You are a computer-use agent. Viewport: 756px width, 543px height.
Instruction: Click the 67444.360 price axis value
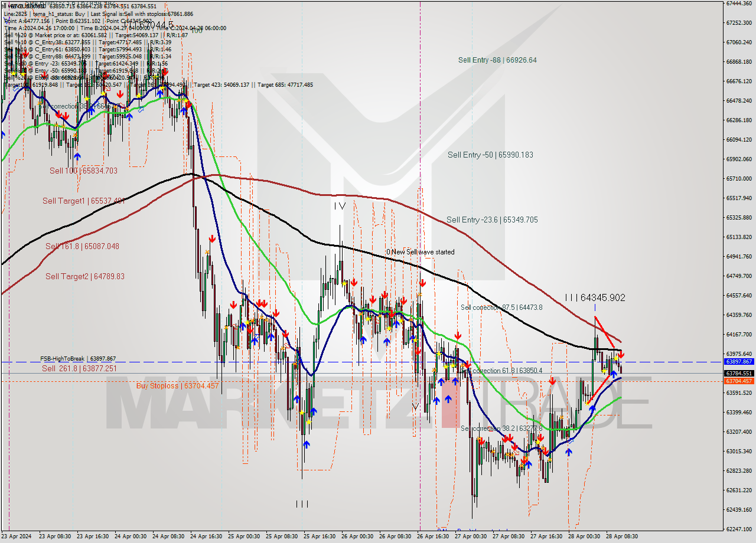[x=739, y=3]
